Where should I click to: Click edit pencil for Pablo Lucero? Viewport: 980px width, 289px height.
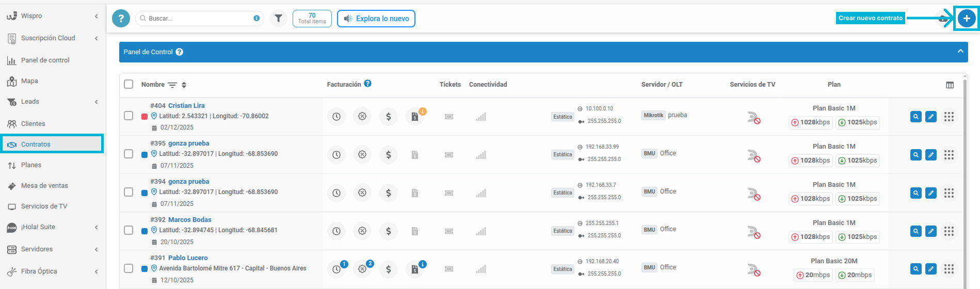(x=931, y=269)
